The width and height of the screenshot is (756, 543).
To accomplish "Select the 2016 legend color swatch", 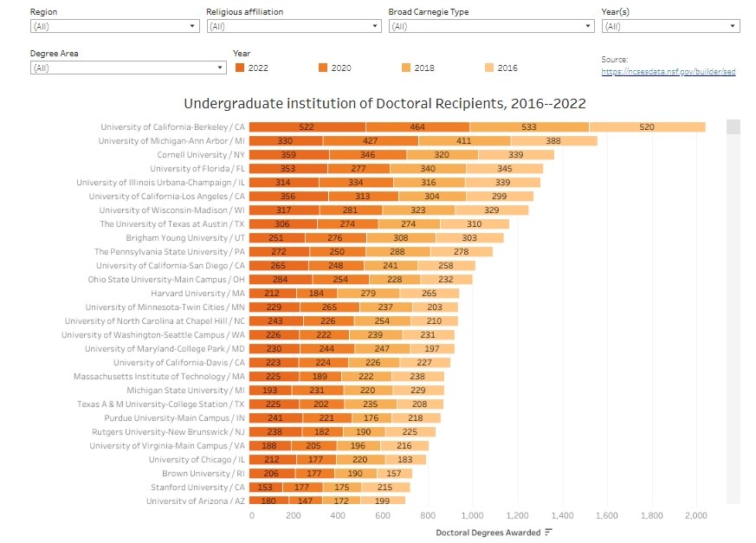I will pyautogui.click(x=489, y=68).
